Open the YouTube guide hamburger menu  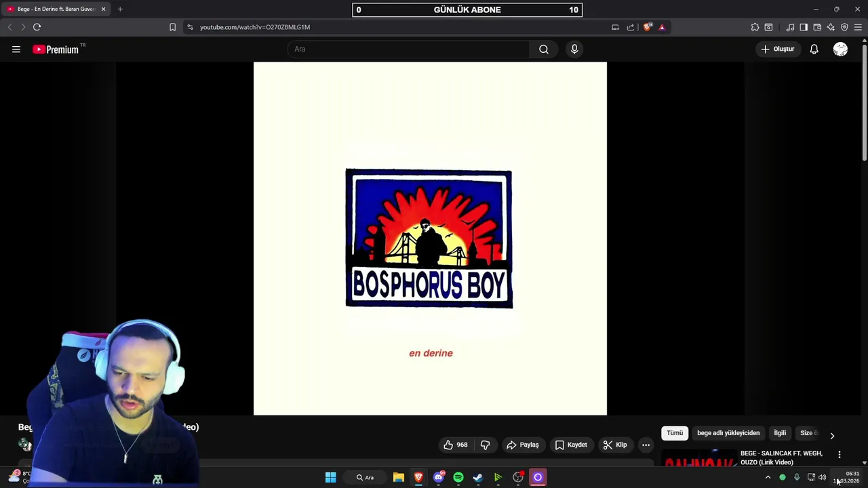16,49
